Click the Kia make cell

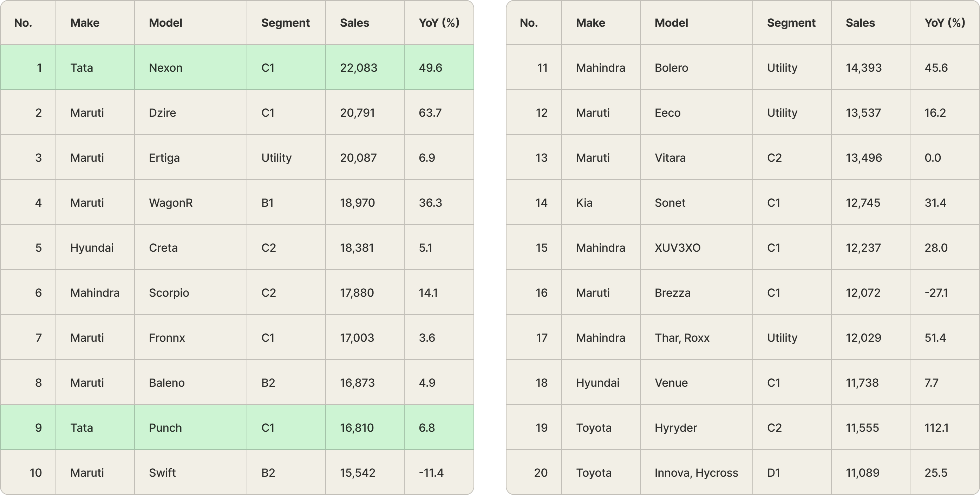coord(584,202)
